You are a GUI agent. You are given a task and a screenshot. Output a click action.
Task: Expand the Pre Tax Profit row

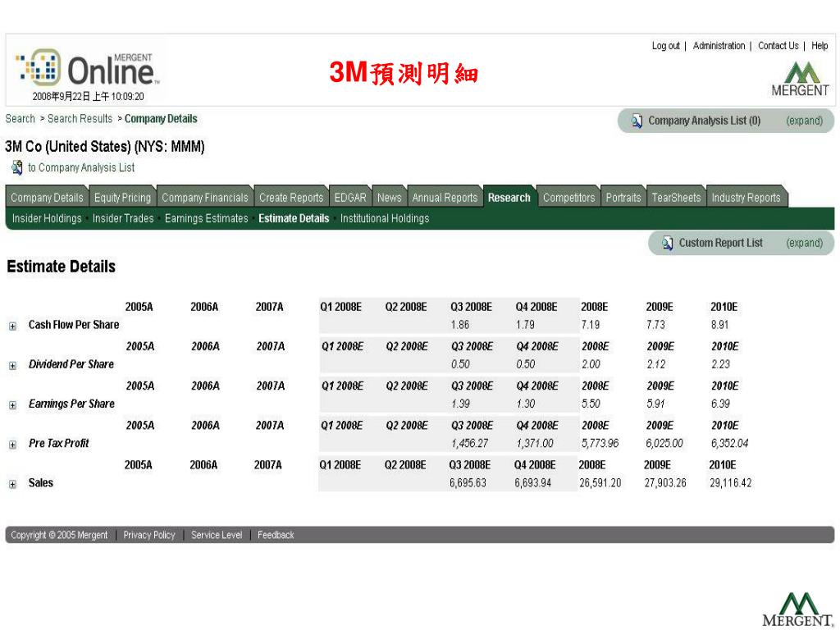13,445
